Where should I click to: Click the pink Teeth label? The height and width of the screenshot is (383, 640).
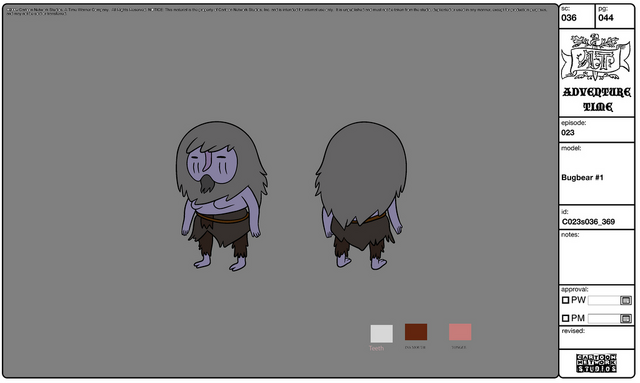click(x=376, y=348)
